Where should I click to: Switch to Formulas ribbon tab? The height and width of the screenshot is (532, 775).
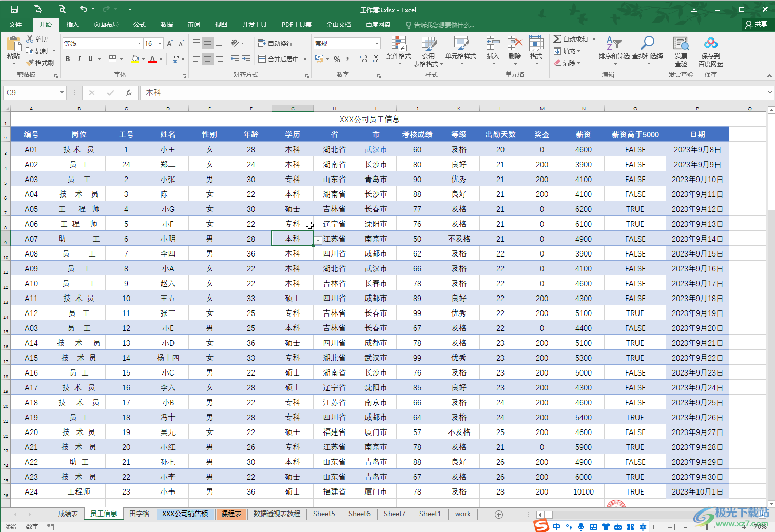pos(140,24)
